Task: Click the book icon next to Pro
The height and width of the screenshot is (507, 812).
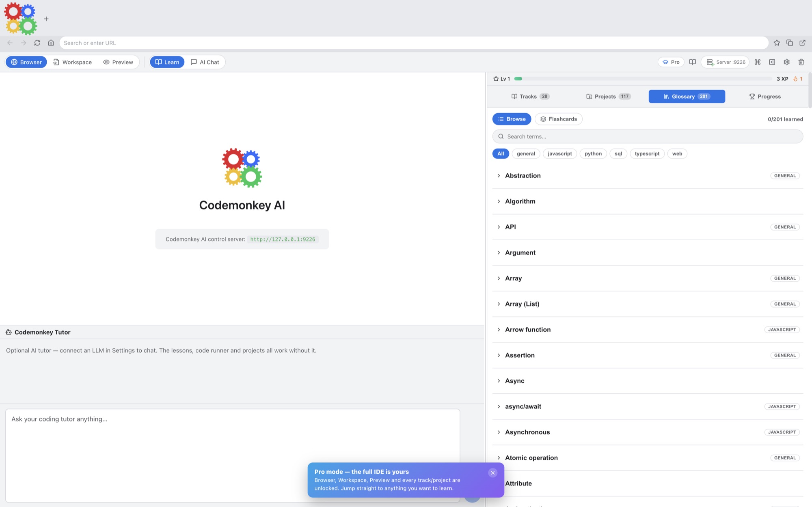Action: 693,62
